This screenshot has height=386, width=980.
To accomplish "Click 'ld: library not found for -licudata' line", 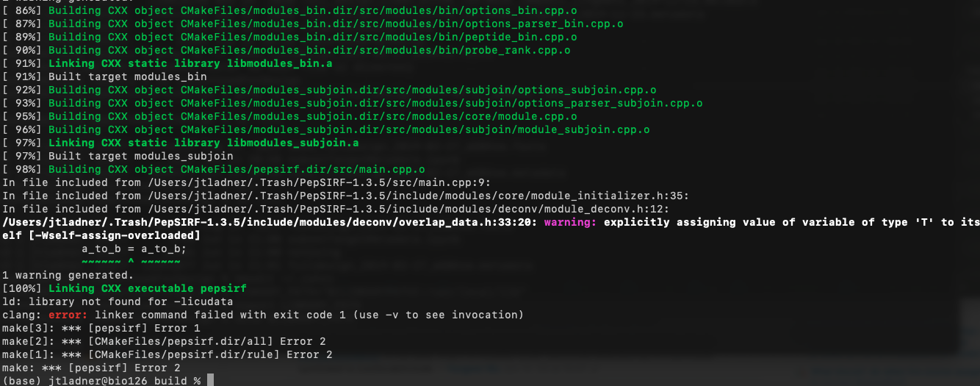I will coord(118,301).
